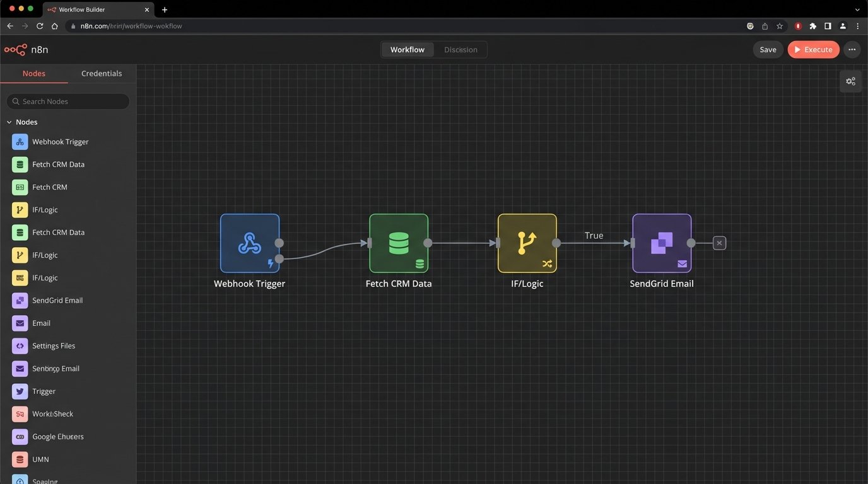The width and height of the screenshot is (868, 484).
Task: Click the browser reload button
Action: click(40, 26)
